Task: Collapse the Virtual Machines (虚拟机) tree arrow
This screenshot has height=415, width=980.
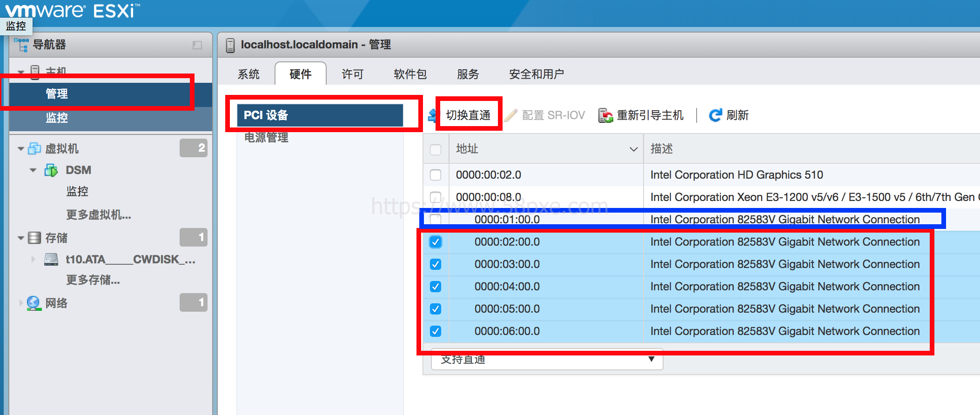Action: 21,149
